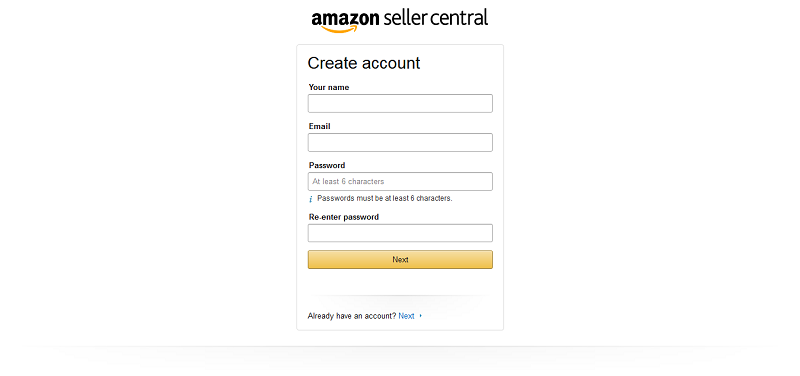Viewport: 800px width, 376px height.
Task: Click the small arrow after the Next link
Action: pyautogui.click(x=420, y=316)
